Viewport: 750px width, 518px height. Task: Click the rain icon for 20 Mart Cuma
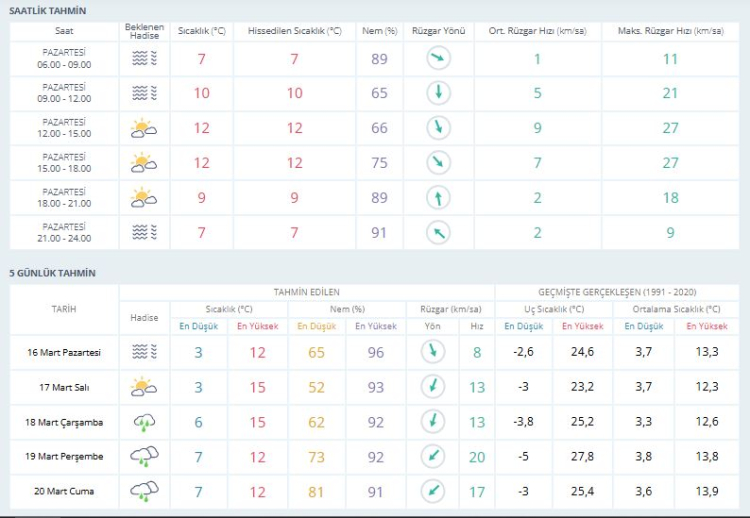pyautogui.click(x=144, y=492)
